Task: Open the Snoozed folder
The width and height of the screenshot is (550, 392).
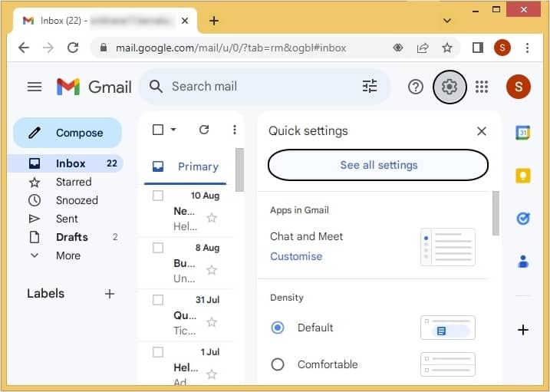Action: 65,200
